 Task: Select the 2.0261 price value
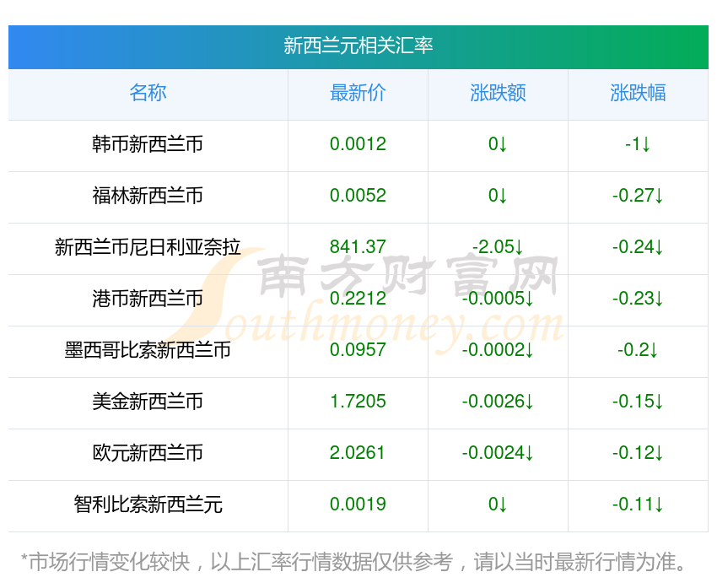[x=358, y=453]
